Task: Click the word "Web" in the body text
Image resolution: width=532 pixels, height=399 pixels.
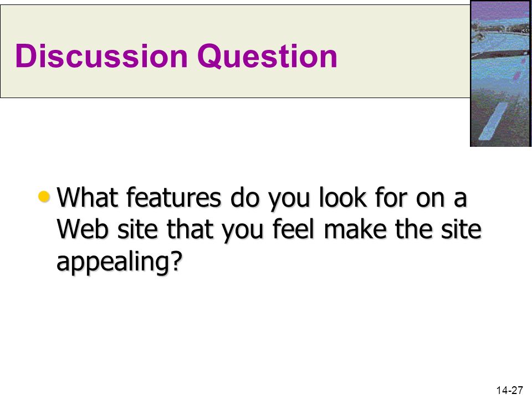Action: [83, 229]
